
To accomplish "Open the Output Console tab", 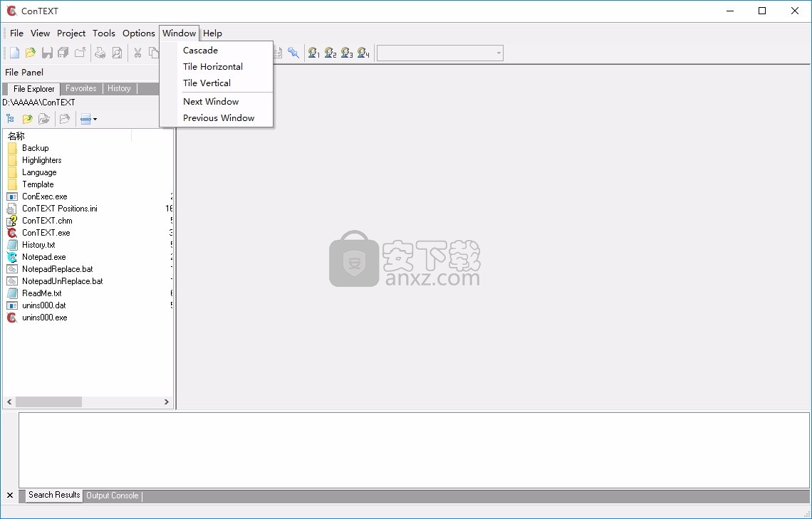I will [x=113, y=496].
